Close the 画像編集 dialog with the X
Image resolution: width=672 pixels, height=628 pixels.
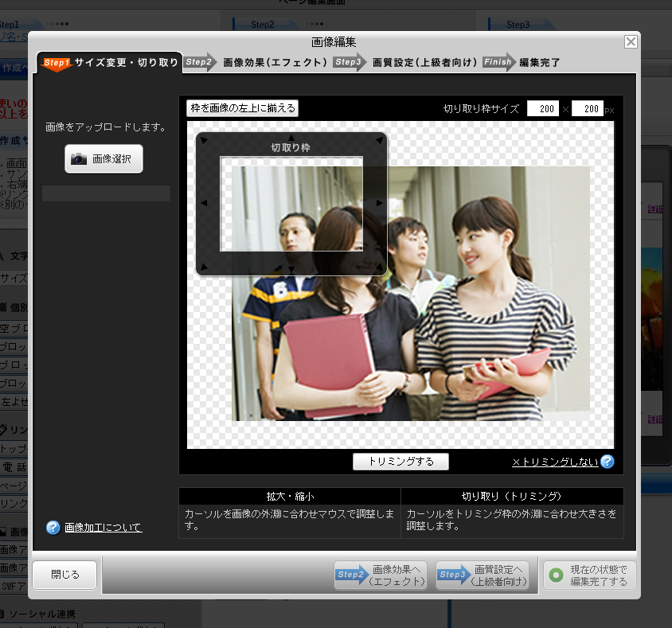coord(631,41)
